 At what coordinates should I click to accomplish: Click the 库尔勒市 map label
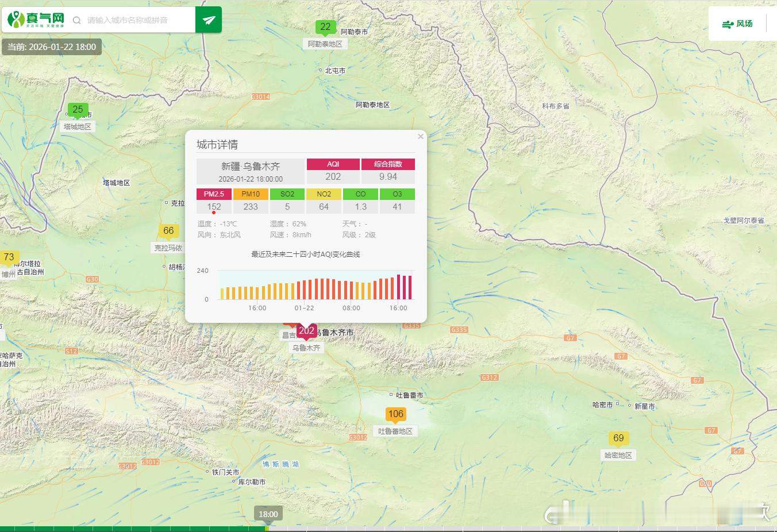coord(252,482)
